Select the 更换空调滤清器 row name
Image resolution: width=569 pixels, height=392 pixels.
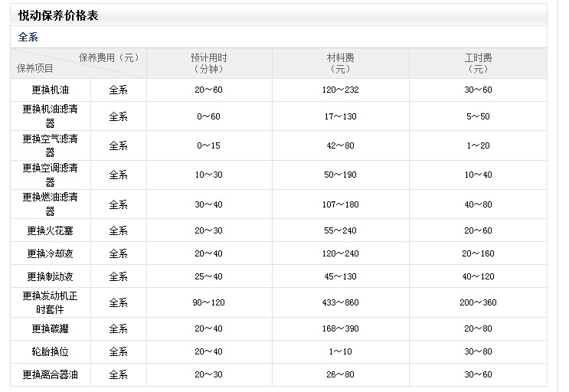[50, 175]
